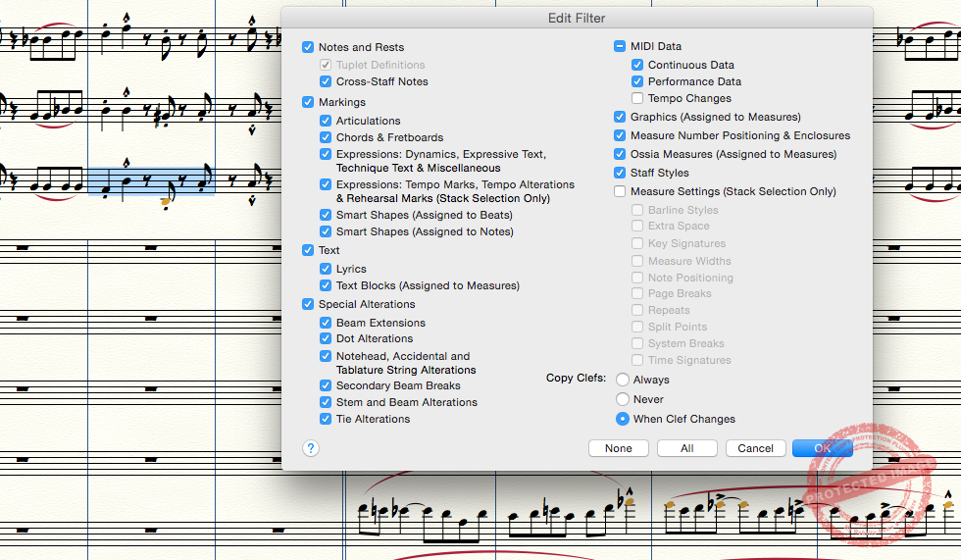Click the help question mark icon
Screen dimensions: 961x560
311,448
